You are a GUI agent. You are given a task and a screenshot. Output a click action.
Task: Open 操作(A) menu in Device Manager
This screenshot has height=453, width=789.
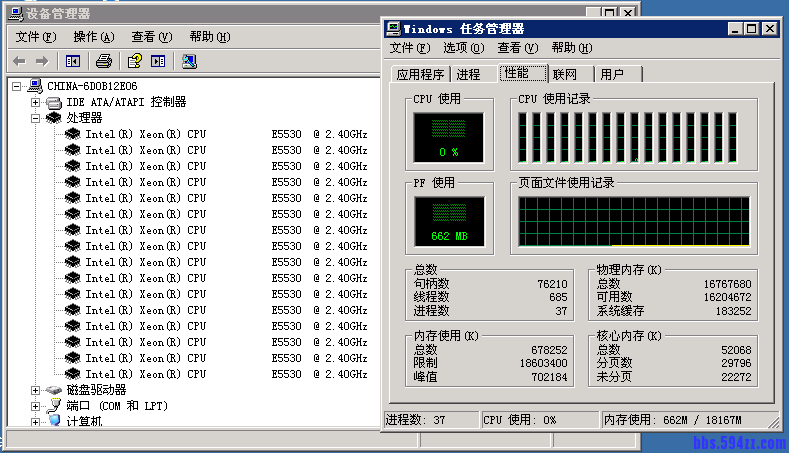94,37
